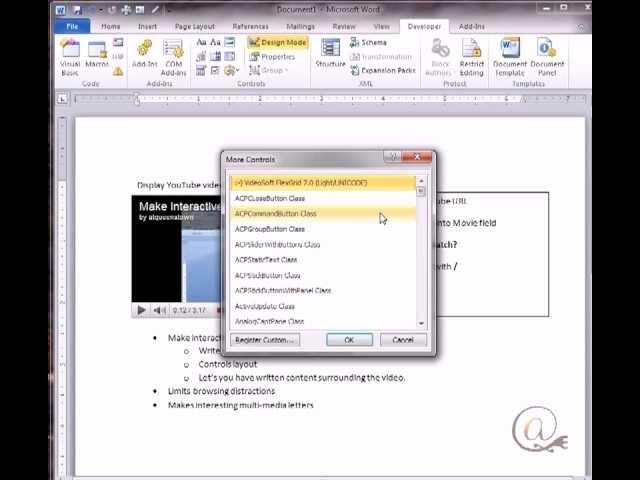Select ACPGroupButton Class entry

[323, 229]
